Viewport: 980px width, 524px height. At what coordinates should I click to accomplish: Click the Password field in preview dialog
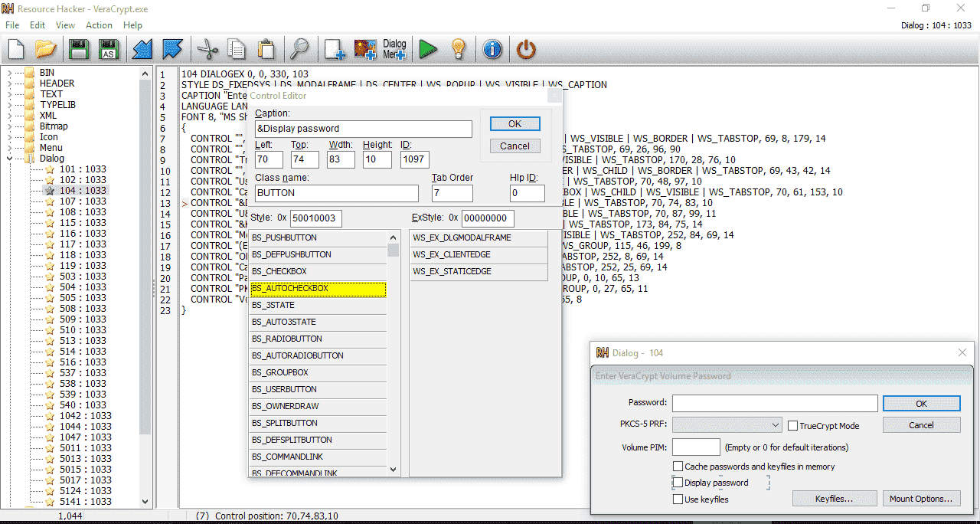click(x=775, y=403)
